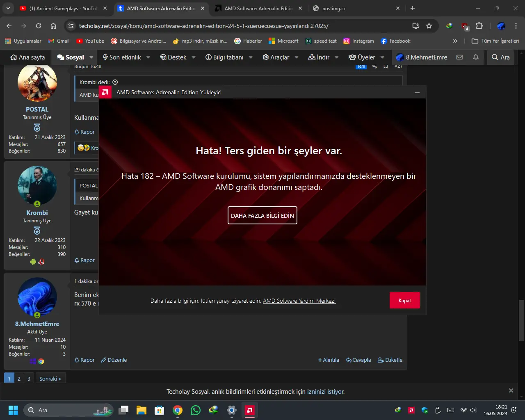Screen dimensions: 525x420
Task: Click Alıntıla quote link
Action: coord(329,360)
